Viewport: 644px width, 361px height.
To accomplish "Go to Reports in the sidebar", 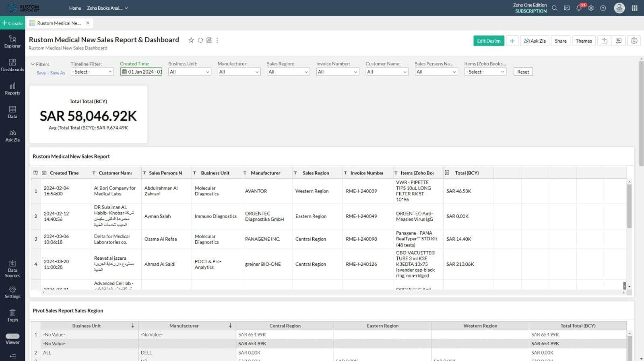I will pos(12,89).
